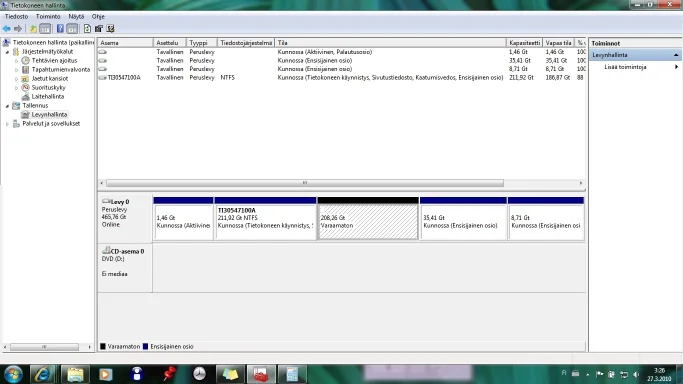This screenshot has height=384, width=683.
Task: Sort by the Tiedostojärjestelmä column header
Action: coord(246,43)
